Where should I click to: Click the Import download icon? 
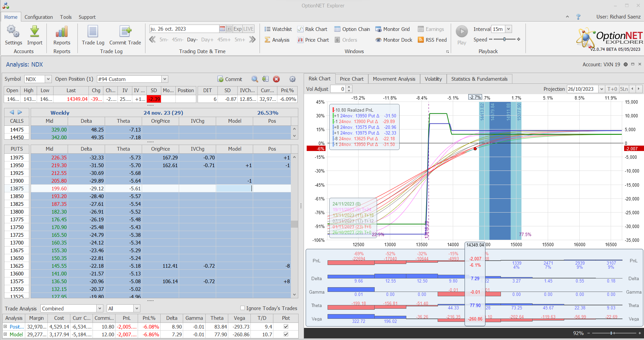[35, 32]
